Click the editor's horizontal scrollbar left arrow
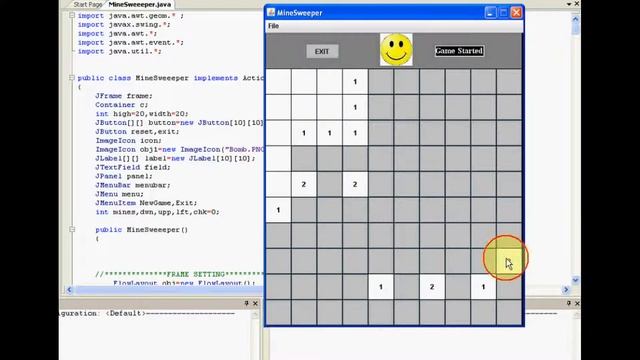This screenshot has width=640, height=360. click(x=69, y=290)
